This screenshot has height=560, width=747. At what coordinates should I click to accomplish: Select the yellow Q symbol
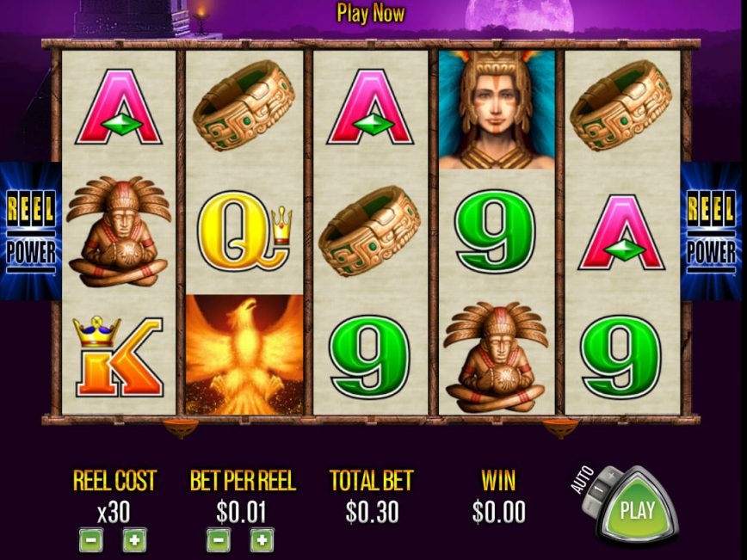coord(244,231)
